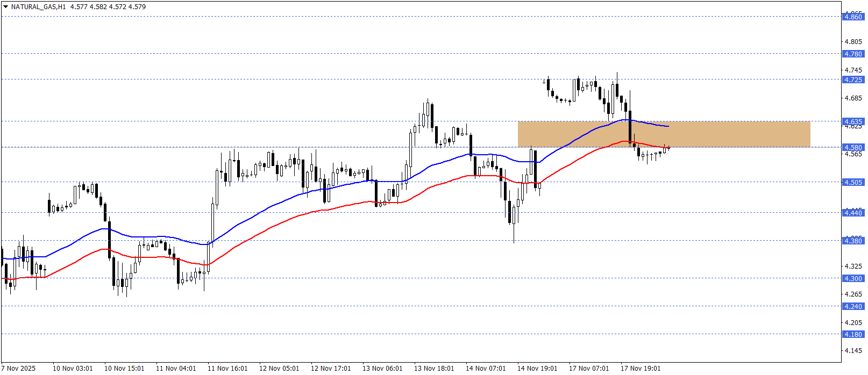Select the 4.440 price level tag
This screenshot has width=868, height=375.
point(852,213)
